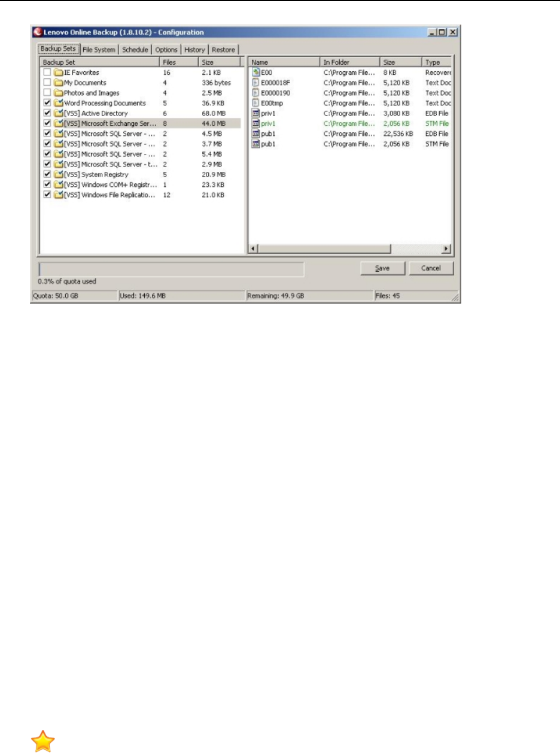Click folder icon of 5.4 MB SQL Server set
560x755 pixels.
coord(59,154)
